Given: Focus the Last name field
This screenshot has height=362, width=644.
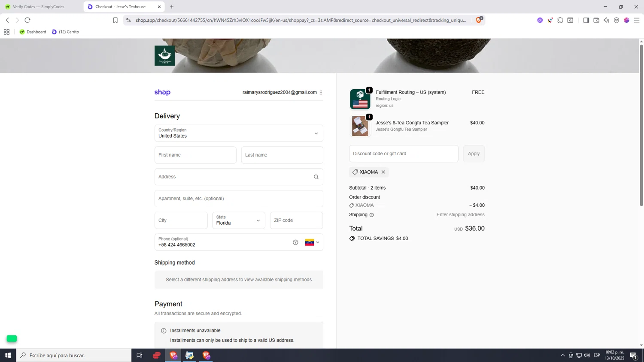Looking at the screenshot, I should 282,155.
